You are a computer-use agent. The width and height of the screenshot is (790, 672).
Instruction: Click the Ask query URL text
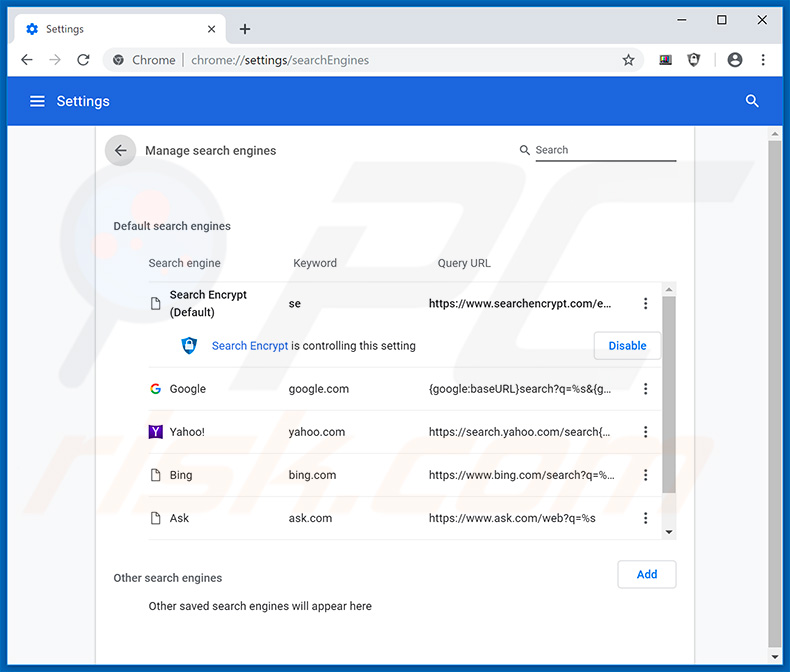(512, 518)
